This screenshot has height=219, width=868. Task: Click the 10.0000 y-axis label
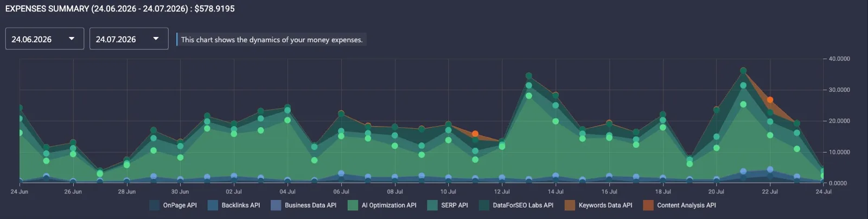839,152
